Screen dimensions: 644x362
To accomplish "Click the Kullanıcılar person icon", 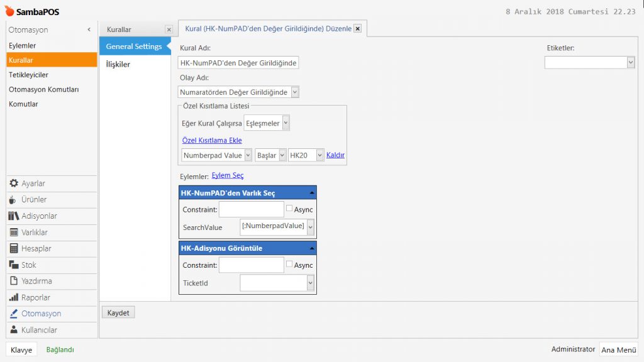I will 14,330.
